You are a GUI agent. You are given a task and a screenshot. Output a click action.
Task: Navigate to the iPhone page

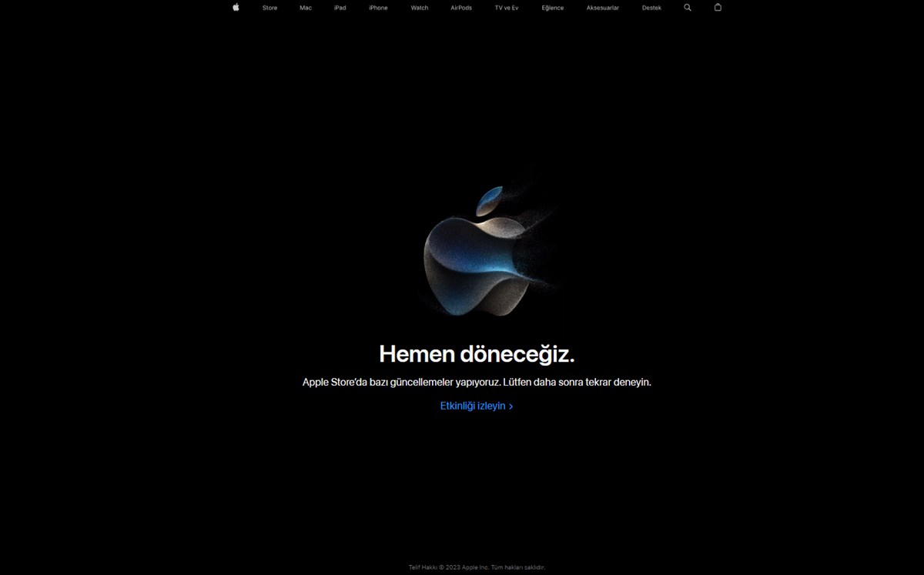378,8
